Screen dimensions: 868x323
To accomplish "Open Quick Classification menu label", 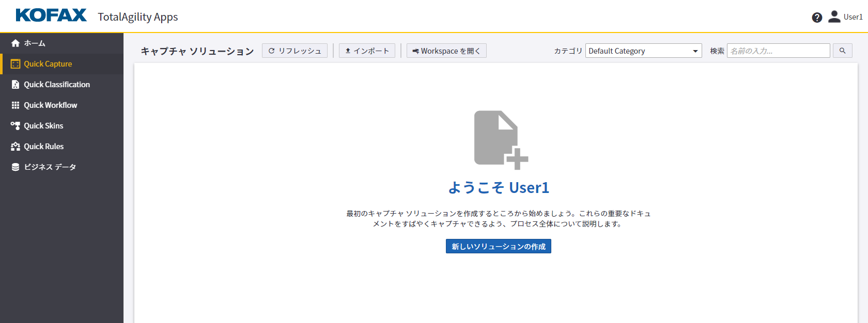I will [57, 85].
